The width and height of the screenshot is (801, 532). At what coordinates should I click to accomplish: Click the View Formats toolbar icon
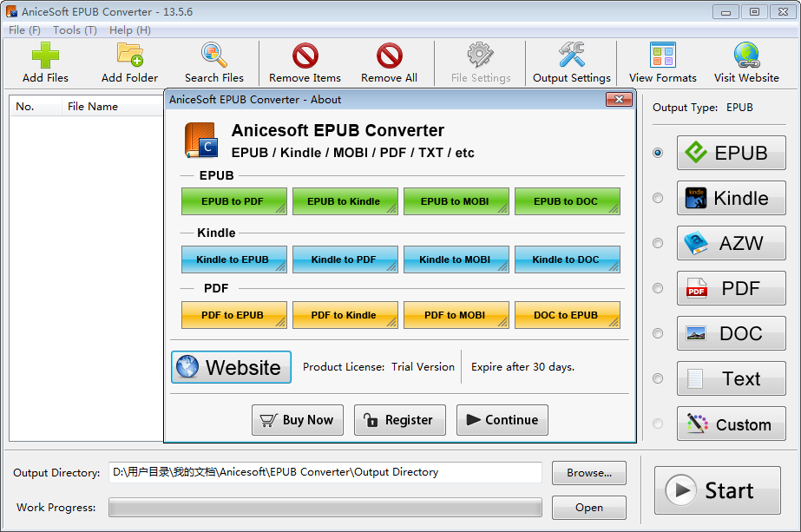point(663,56)
